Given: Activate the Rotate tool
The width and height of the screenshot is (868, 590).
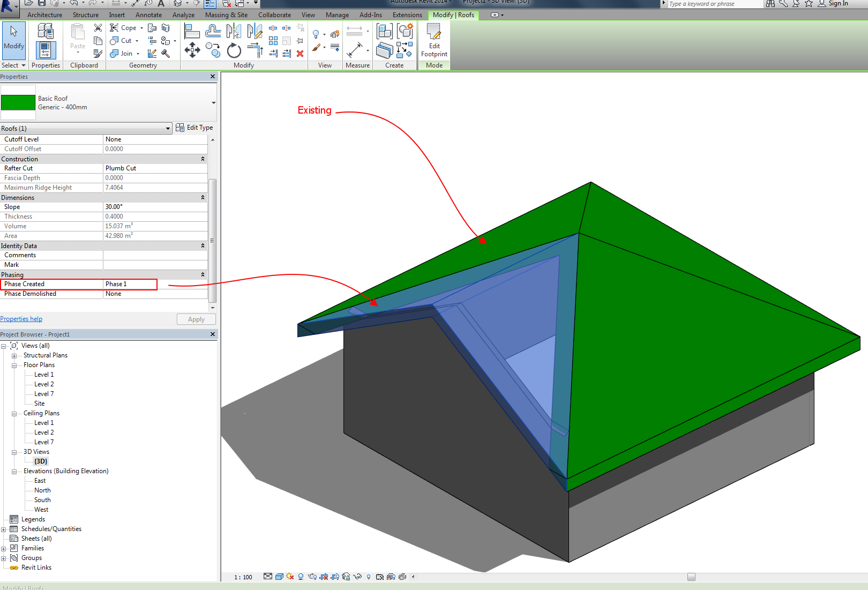Looking at the screenshot, I should (234, 50).
